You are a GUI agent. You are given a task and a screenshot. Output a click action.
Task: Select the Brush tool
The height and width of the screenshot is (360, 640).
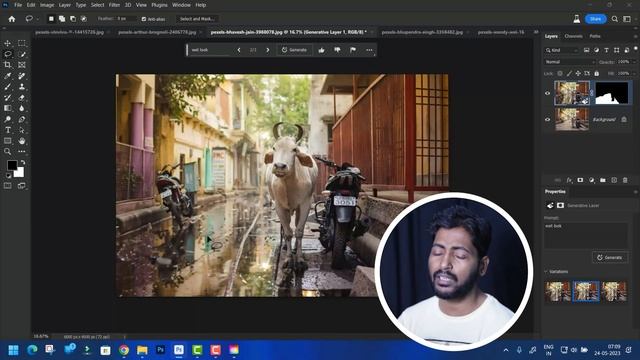pyautogui.click(x=7, y=87)
